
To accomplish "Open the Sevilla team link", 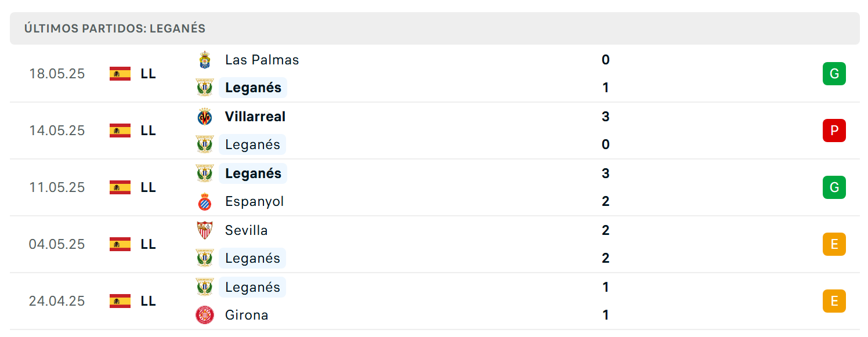I will pyautogui.click(x=247, y=230).
